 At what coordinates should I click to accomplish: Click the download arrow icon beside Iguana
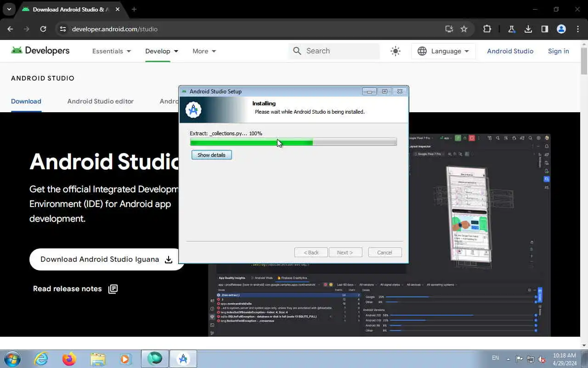coord(169,259)
